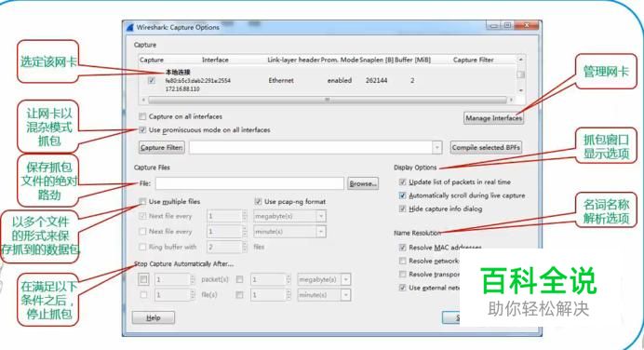Expand the capture filter dropdown arrow
This screenshot has width=644, height=350.
(437, 147)
